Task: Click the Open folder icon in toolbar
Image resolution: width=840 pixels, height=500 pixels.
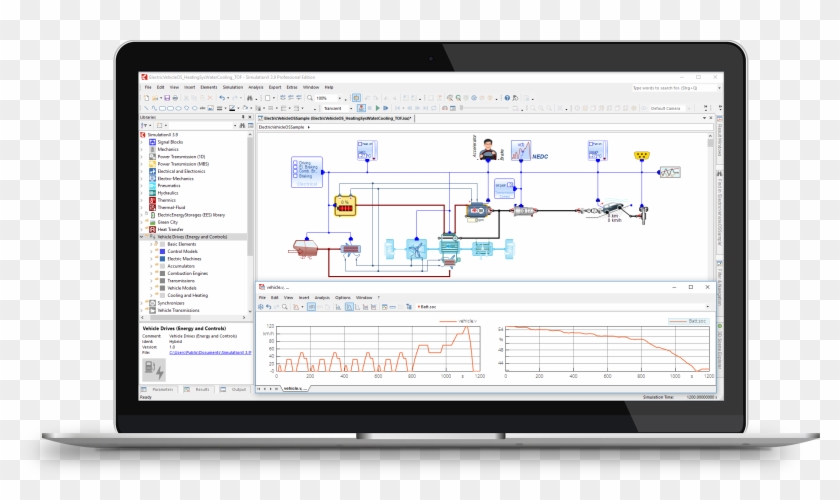Action: pyautogui.click(x=155, y=98)
